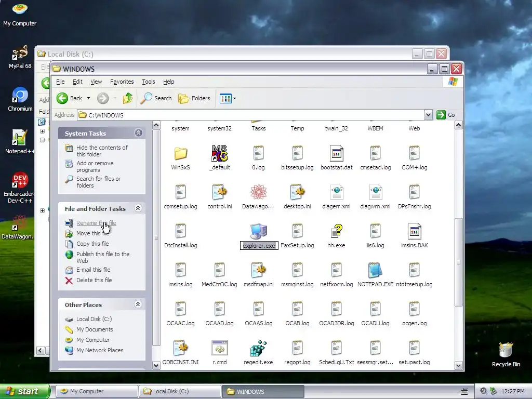Click the Go button next to address
This screenshot has width=532, height=399.
click(x=446, y=115)
